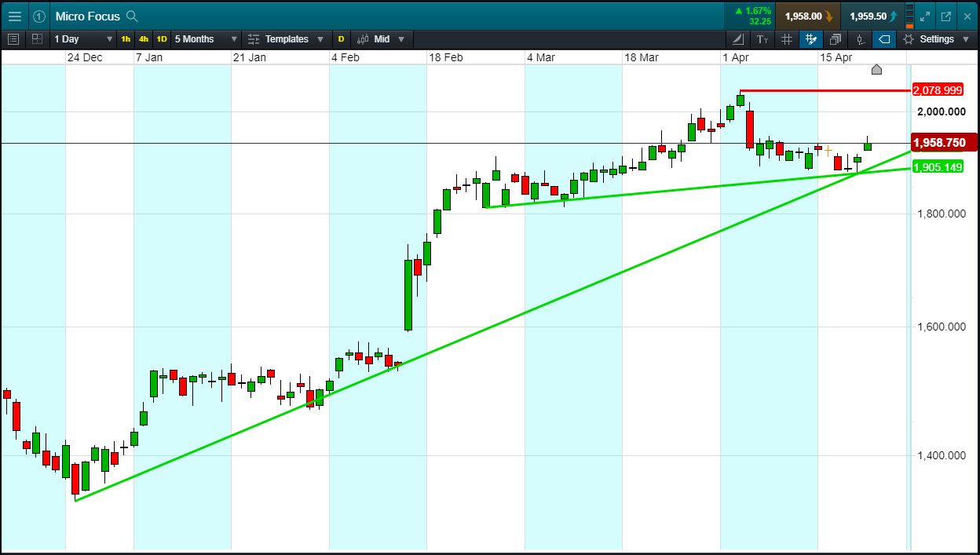Open the drawing tools triangle icon
This screenshot has height=555, width=980.
coord(738,38)
